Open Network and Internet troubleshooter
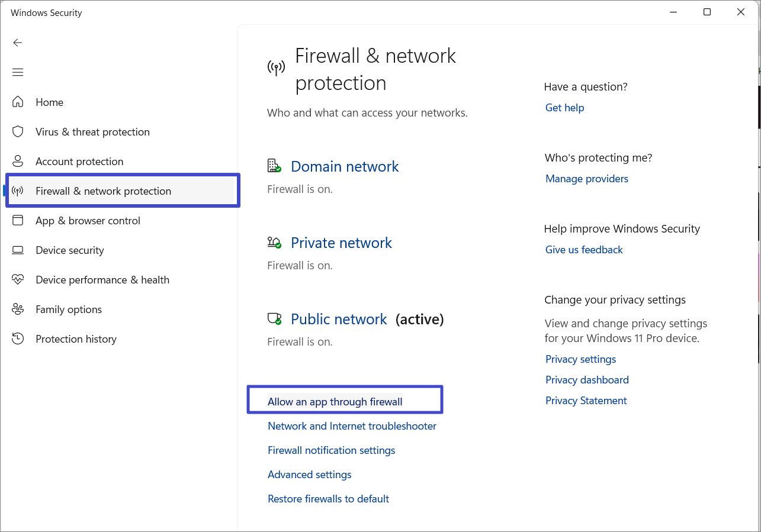 click(352, 426)
